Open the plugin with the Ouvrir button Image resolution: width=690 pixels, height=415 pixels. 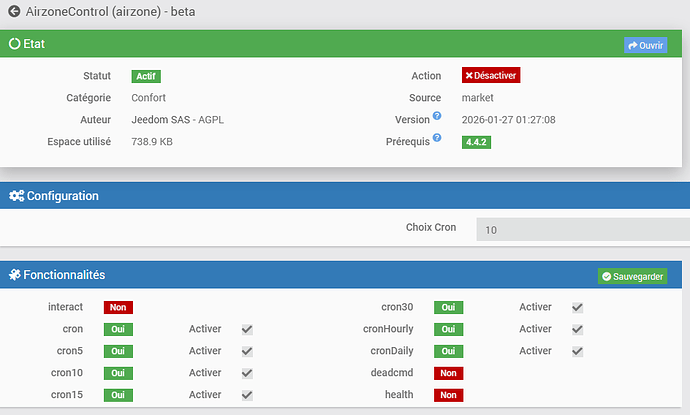[x=645, y=45]
